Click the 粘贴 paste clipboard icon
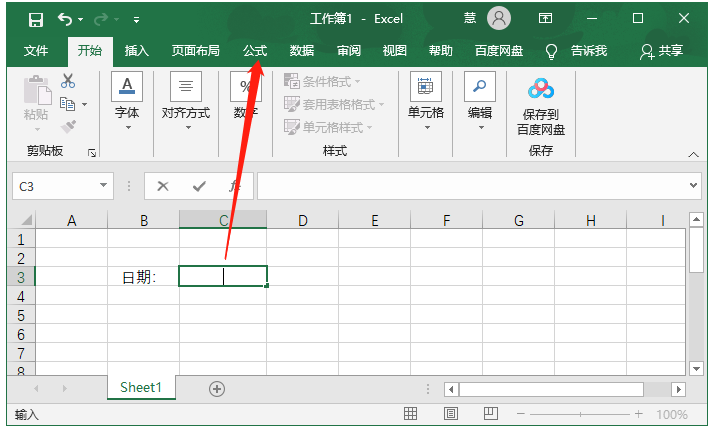 (x=37, y=90)
